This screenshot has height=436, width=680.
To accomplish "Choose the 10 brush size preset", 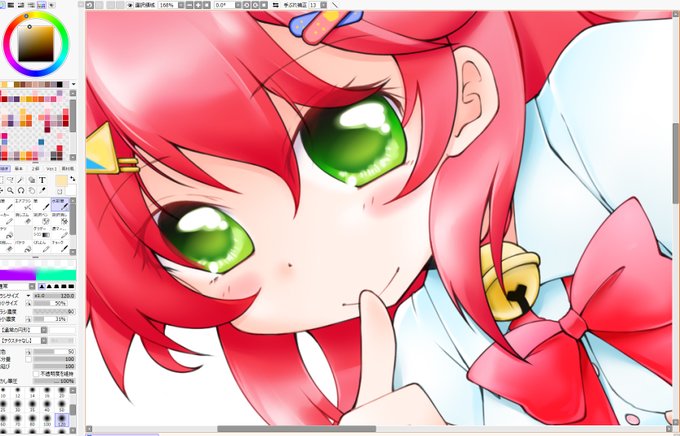I will (3, 392).
